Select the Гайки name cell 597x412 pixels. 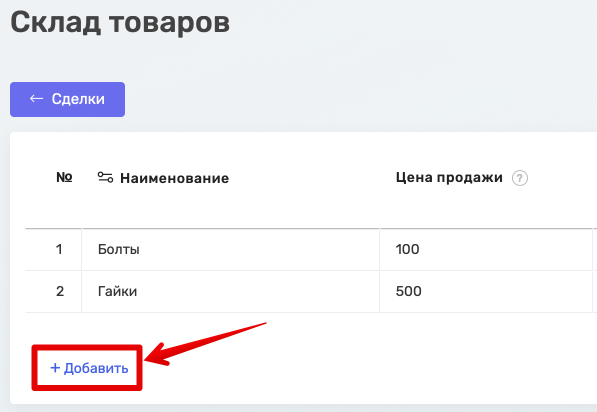(x=230, y=291)
